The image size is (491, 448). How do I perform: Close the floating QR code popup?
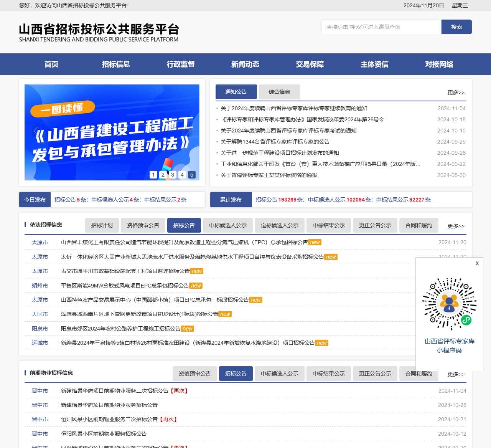(x=477, y=263)
